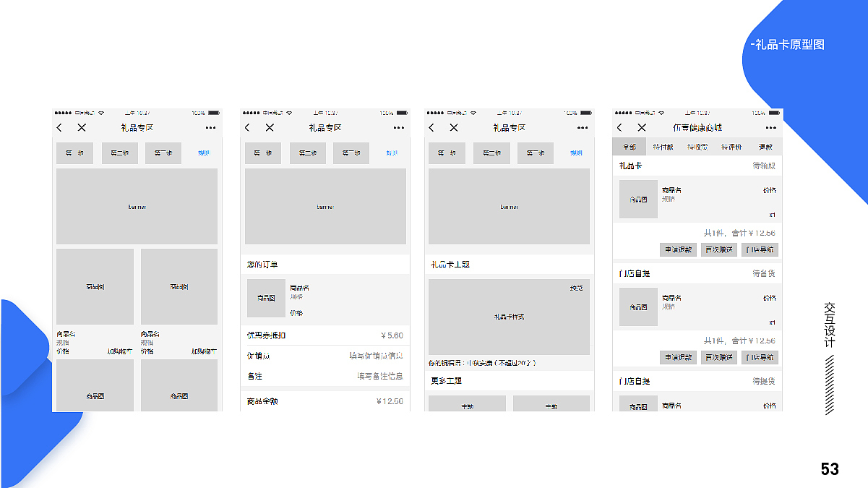Tap 第二步 step in 您的订单 checkout mockup

click(308, 153)
